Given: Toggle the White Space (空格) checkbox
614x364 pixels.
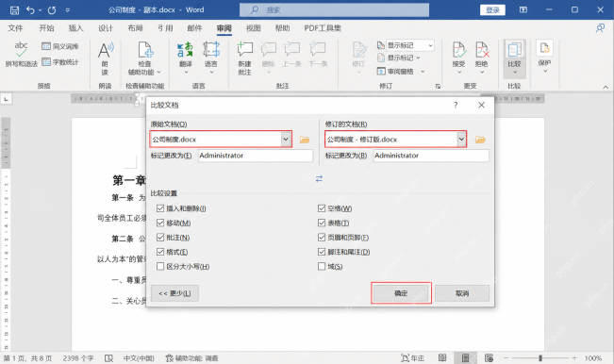Looking at the screenshot, I should tap(322, 208).
